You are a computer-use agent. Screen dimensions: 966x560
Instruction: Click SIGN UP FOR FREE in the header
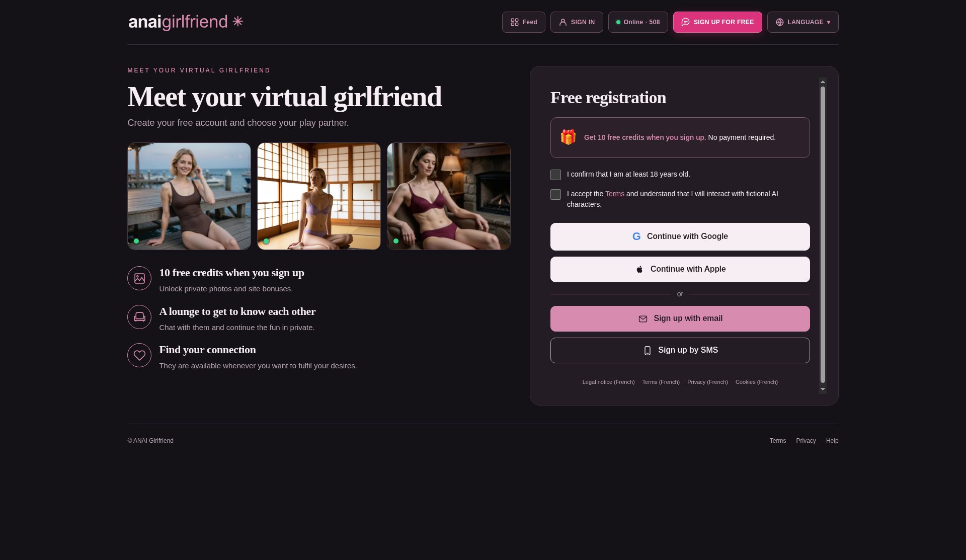coord(717,22)
